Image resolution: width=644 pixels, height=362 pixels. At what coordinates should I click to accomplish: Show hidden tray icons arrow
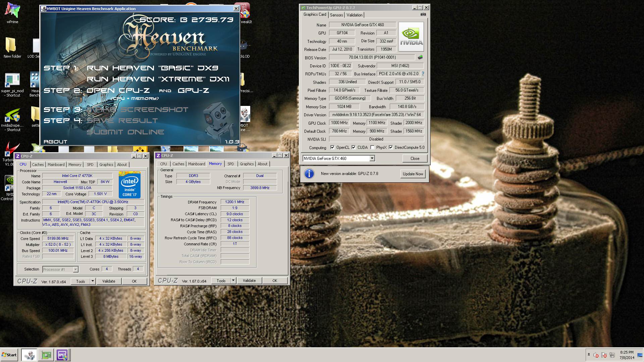coord(588,355)
